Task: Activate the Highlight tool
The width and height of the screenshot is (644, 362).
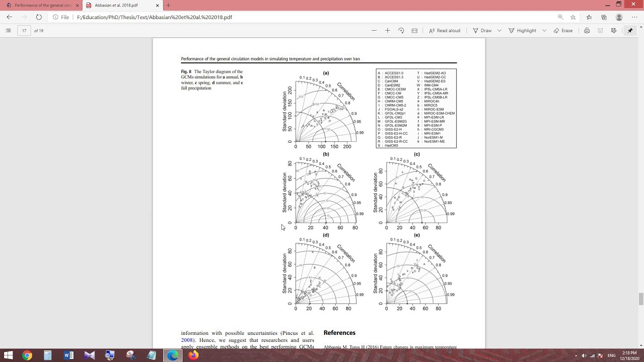Action: pos(522,31)
